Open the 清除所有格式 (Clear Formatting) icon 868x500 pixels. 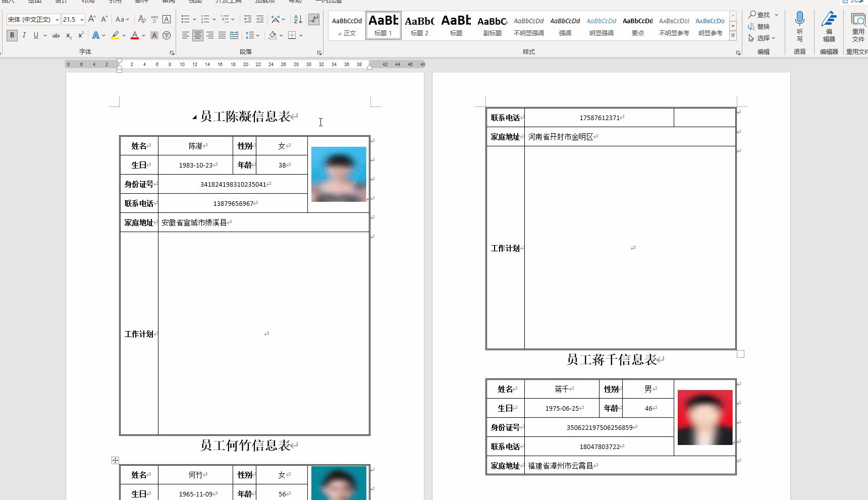pos(142,19)
